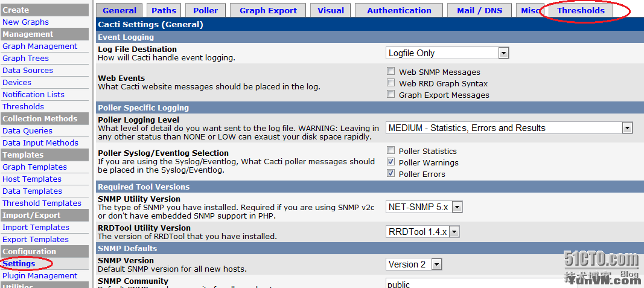The width and height of the screenshot is (644, 288).
Task: Open Devices link in sidebar
Action: tap(17, 83)
